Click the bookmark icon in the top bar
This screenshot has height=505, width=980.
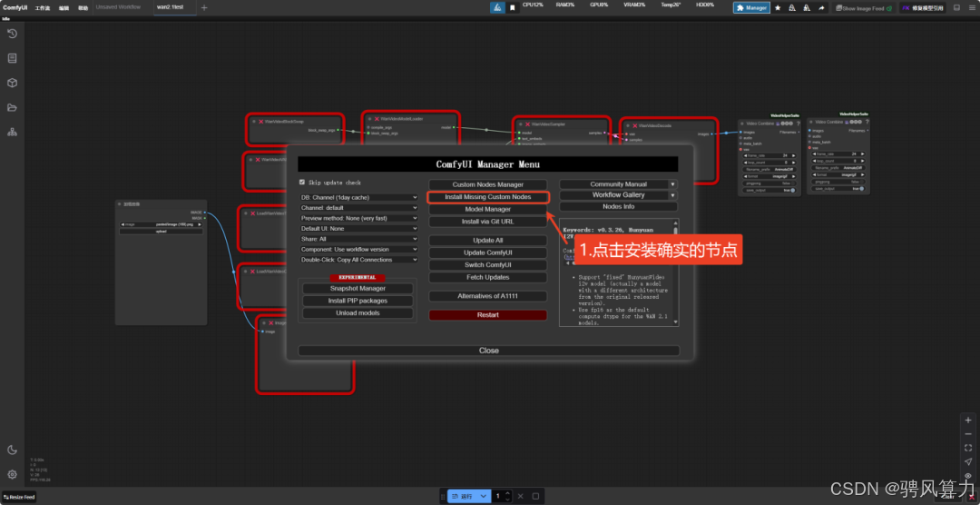(512, 7)
